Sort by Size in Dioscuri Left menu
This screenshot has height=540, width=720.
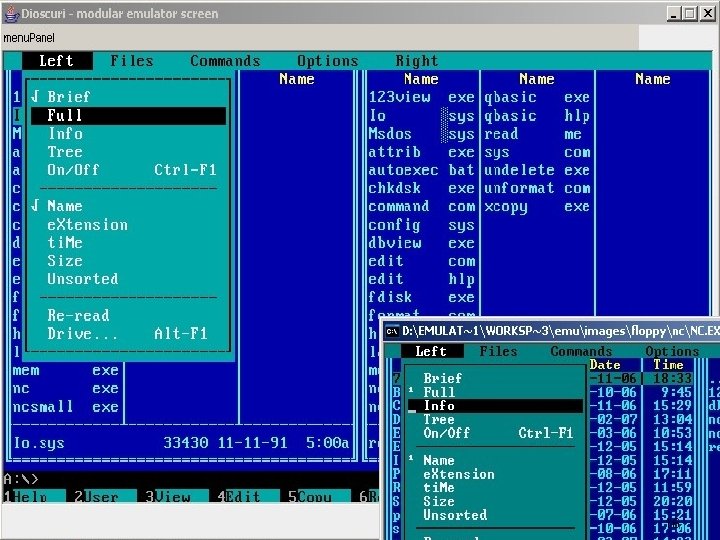(129, 261)
